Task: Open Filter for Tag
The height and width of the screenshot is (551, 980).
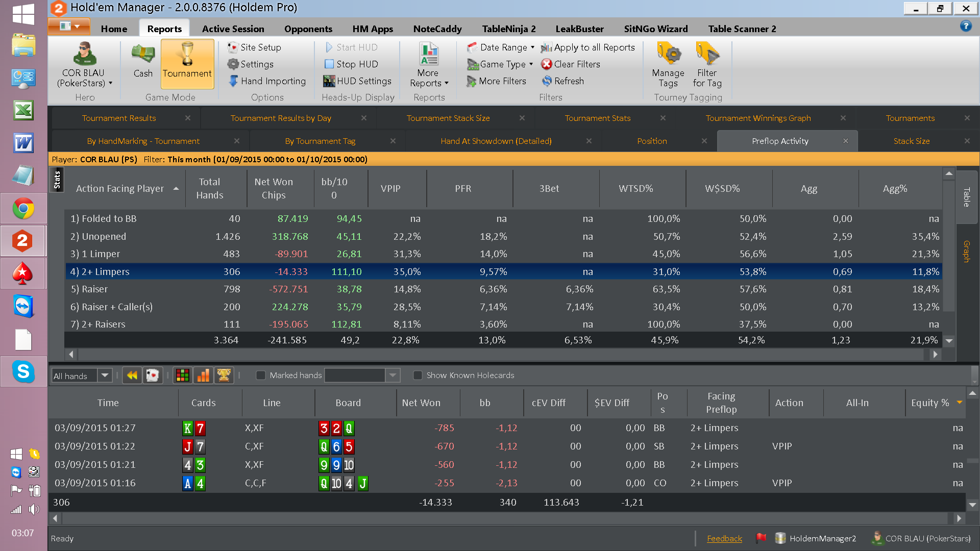Action: [x=707, y=65]
